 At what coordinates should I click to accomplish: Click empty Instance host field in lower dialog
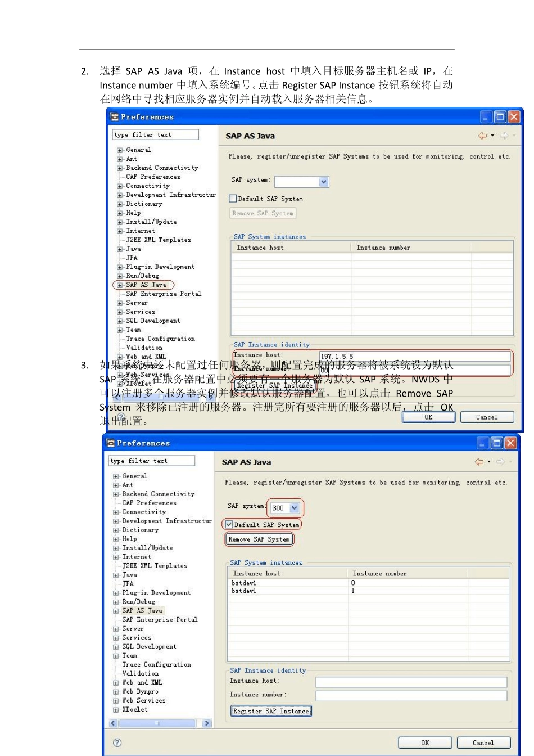click(411, 682)
